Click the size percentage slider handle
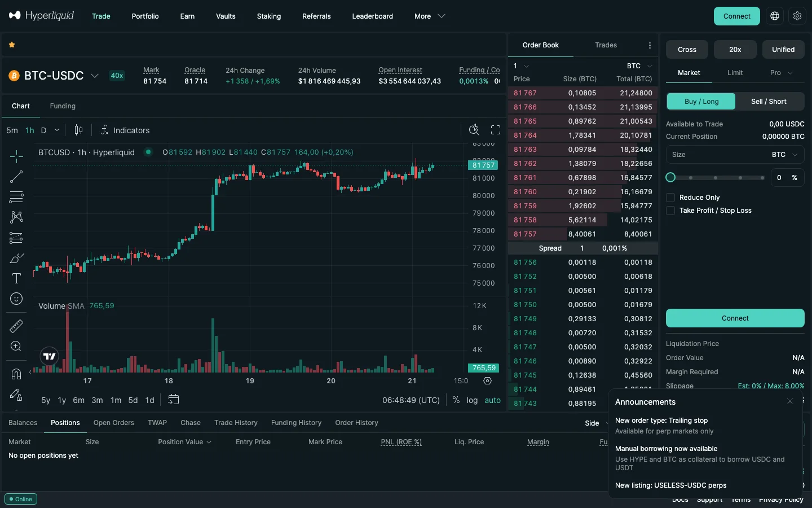812x508 pixels. pyautogui.click(x=670, y=177)
